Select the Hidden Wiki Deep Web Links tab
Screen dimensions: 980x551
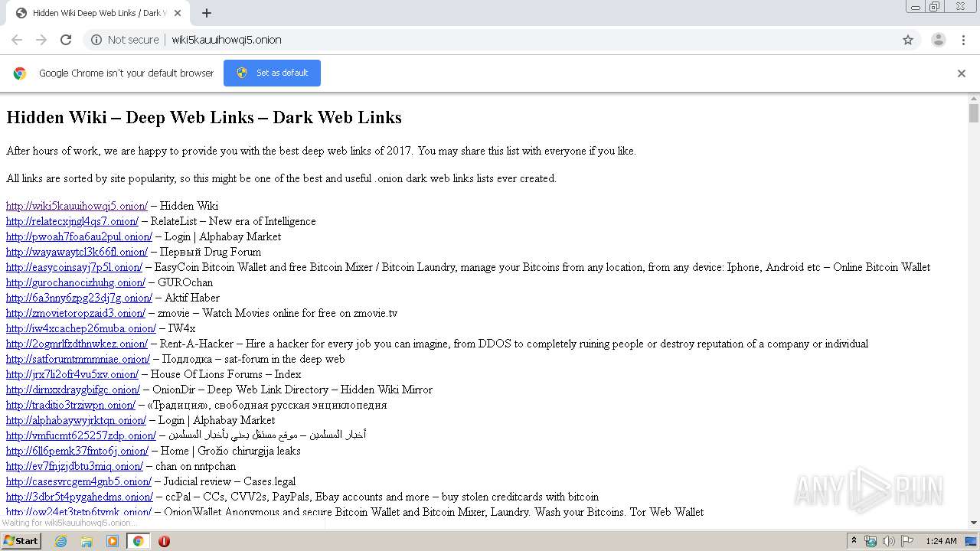click(x=96, y=13)
